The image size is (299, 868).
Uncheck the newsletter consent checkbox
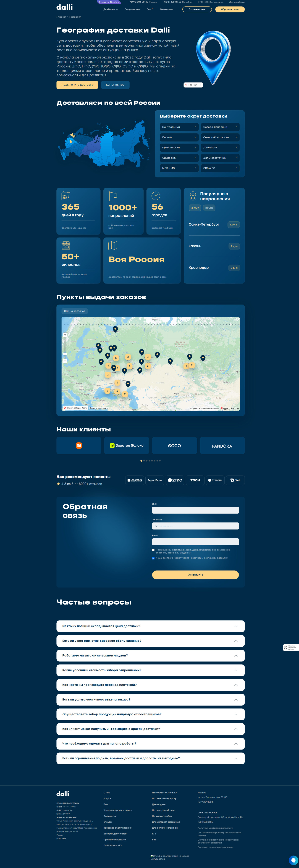[x=153, y=558]
